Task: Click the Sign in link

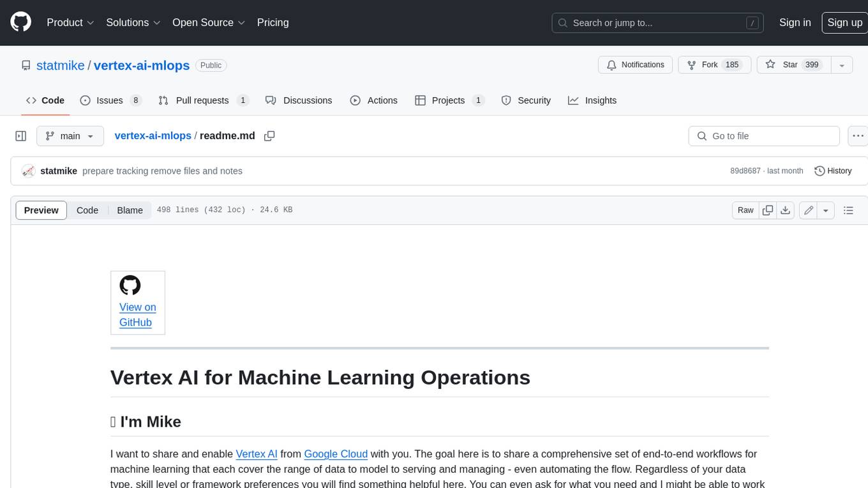Action: (795, 22)
